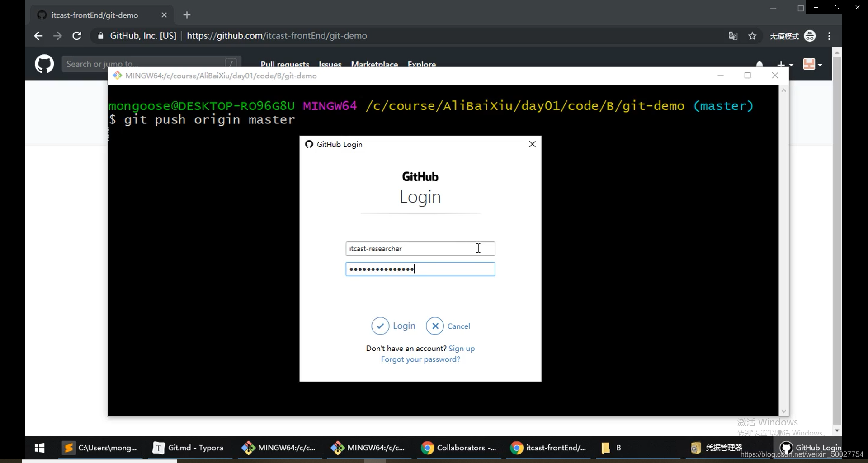Switch to the itcast-frontEnd/git-demo browser tab
Viewport: 868px width, 463px height.
tap(95, 15)
